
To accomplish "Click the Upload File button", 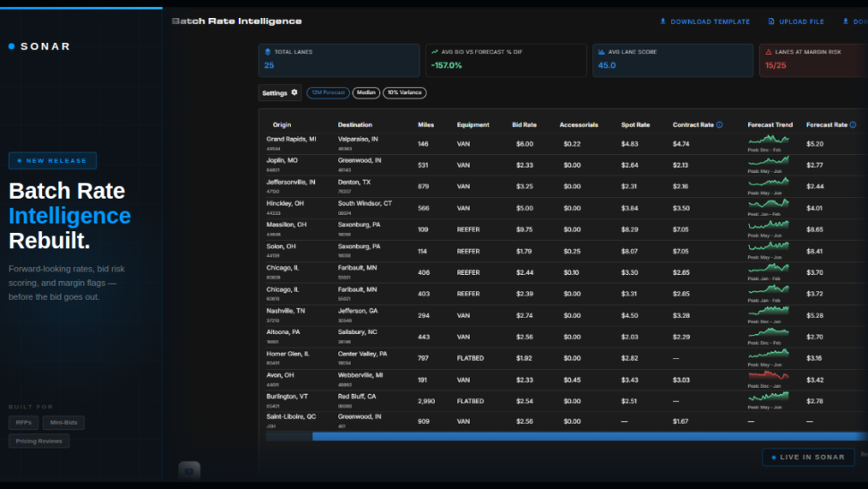I will [796, 21].
